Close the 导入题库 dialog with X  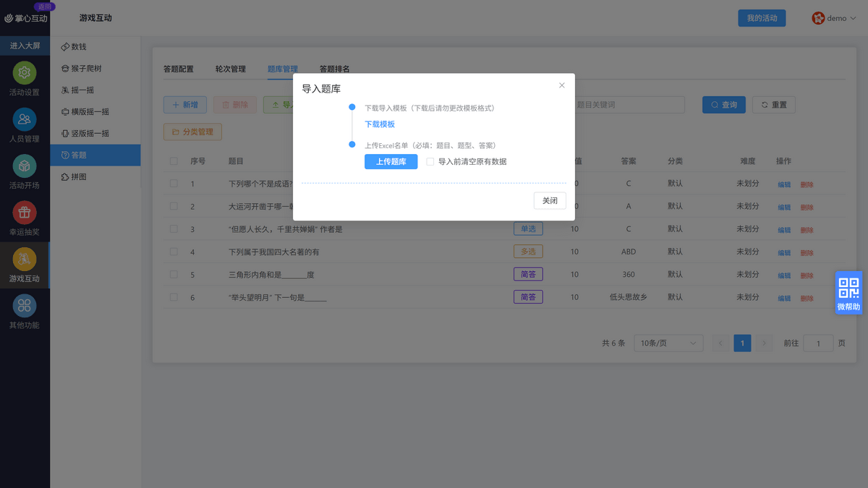coord(562,85)
